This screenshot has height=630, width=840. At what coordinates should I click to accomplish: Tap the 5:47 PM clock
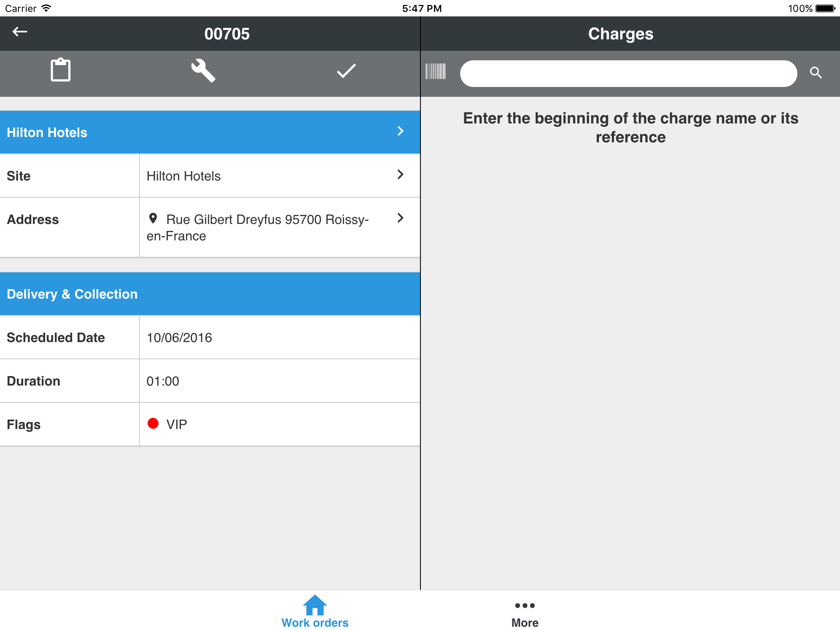pyautogui.click(x=422, y=8)
